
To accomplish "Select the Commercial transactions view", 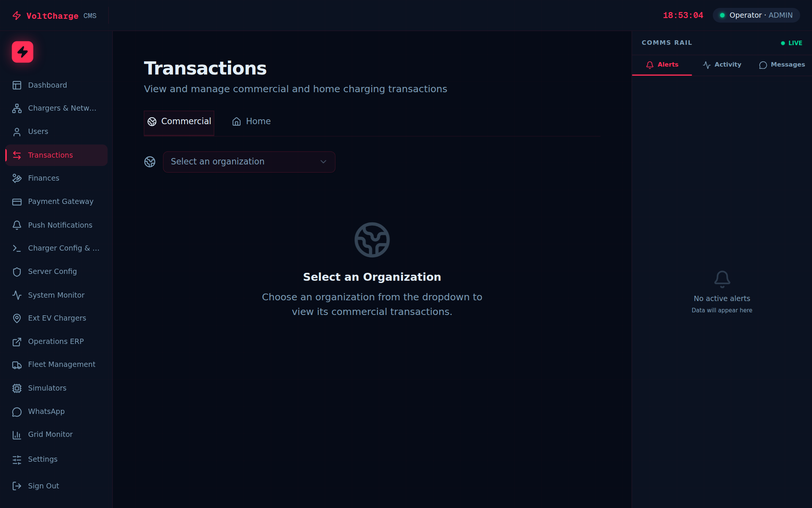I will pyautogui.click(x=179, y=121).
